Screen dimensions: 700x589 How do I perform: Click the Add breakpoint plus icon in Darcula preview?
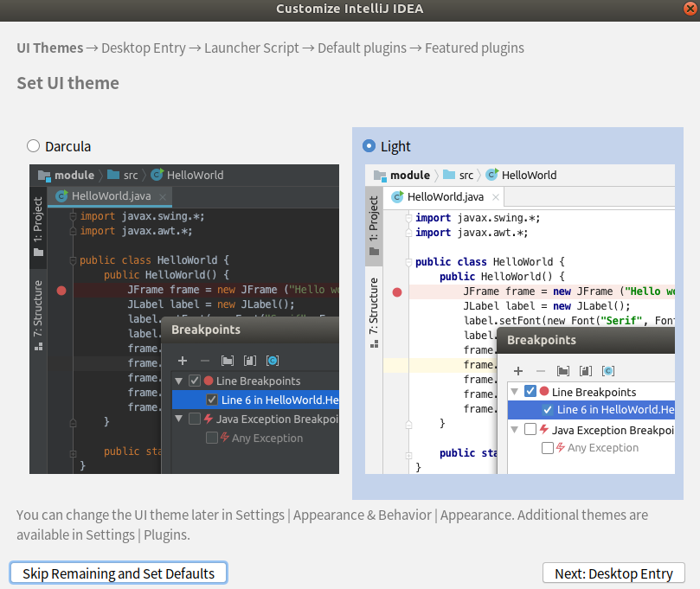(x=183, y=361)
